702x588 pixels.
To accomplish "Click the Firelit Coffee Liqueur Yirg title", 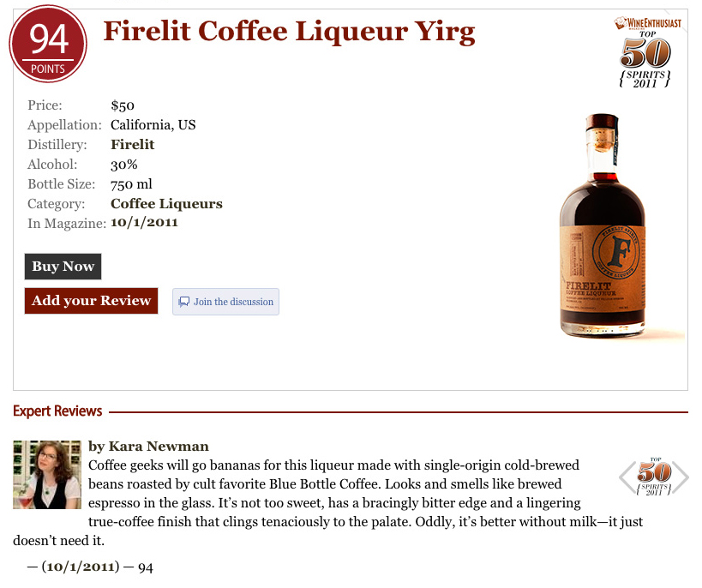I will pos(289,32).
